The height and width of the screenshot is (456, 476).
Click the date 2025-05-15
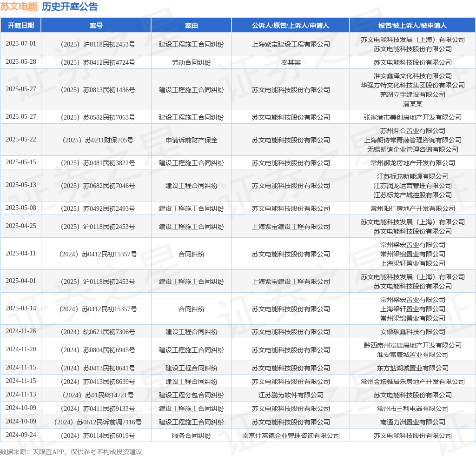[x=20, y=162]
